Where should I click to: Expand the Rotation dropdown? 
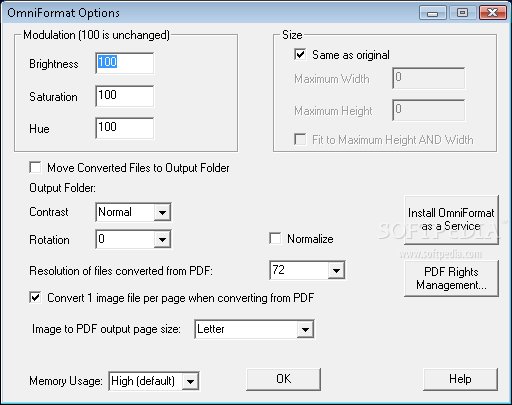[x=162, y=239]
